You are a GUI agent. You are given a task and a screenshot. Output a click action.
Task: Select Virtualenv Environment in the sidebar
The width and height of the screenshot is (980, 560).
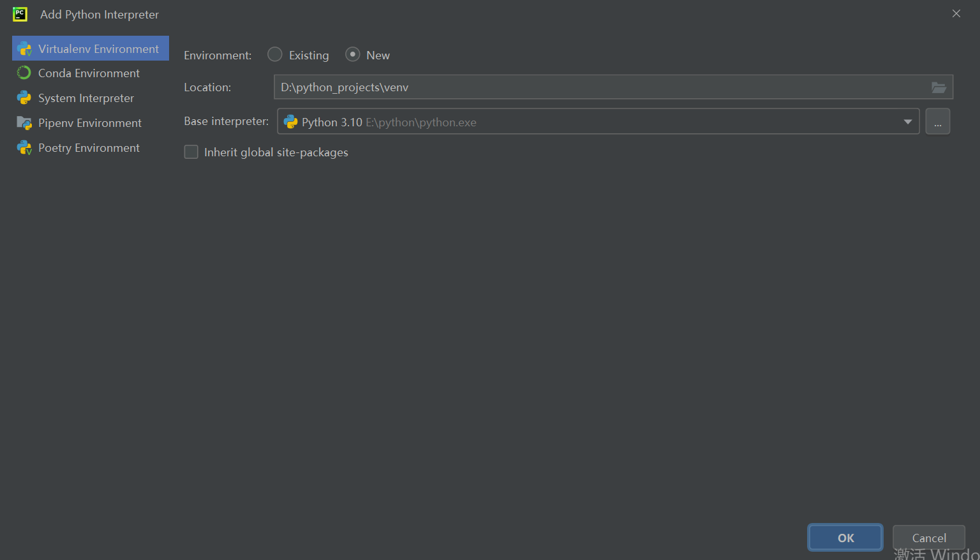(x=91, y=48)
